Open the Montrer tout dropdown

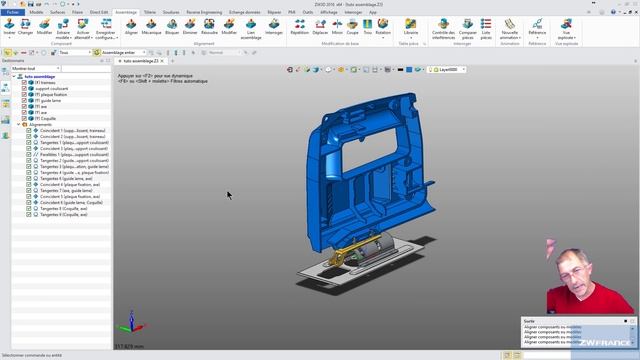point(36,68)
